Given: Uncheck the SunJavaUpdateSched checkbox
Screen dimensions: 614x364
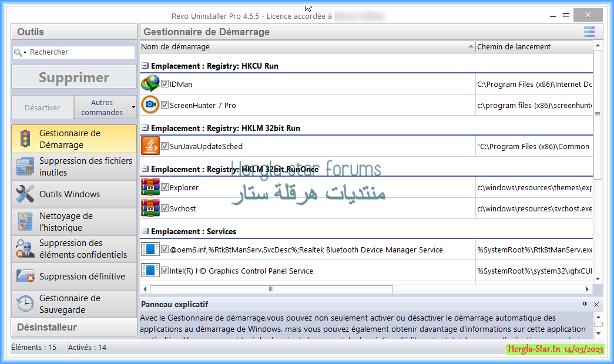Looking at the screenshot, I should click(x=165, y=146).
